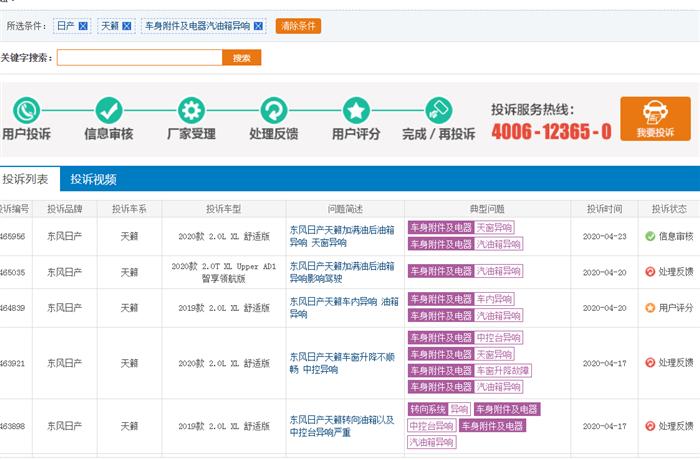Click the 投诉时间 column header

(x=604, y=209)
